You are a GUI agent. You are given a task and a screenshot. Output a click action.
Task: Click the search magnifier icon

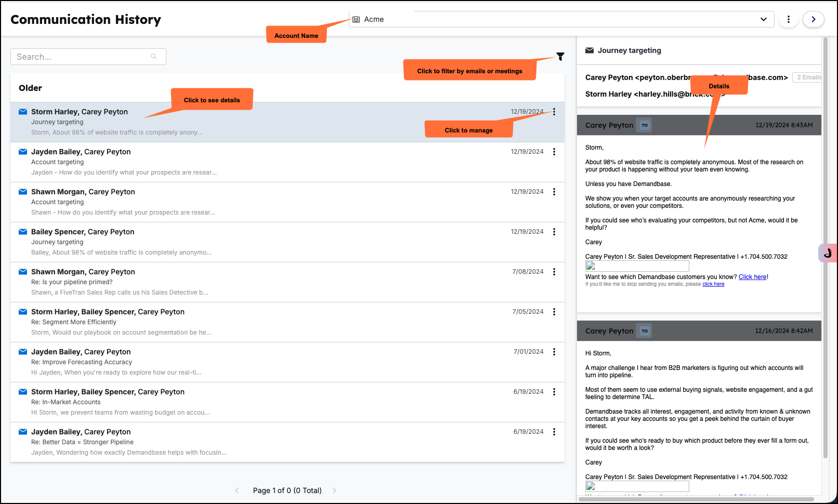[x=154, y=57]
